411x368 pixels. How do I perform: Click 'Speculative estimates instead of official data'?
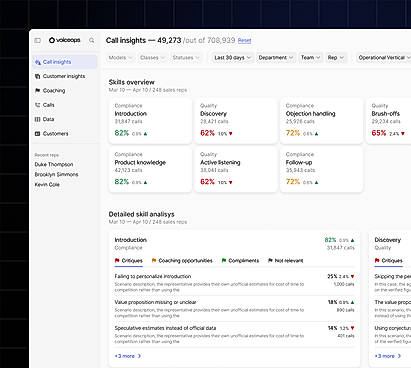point(165,328)
